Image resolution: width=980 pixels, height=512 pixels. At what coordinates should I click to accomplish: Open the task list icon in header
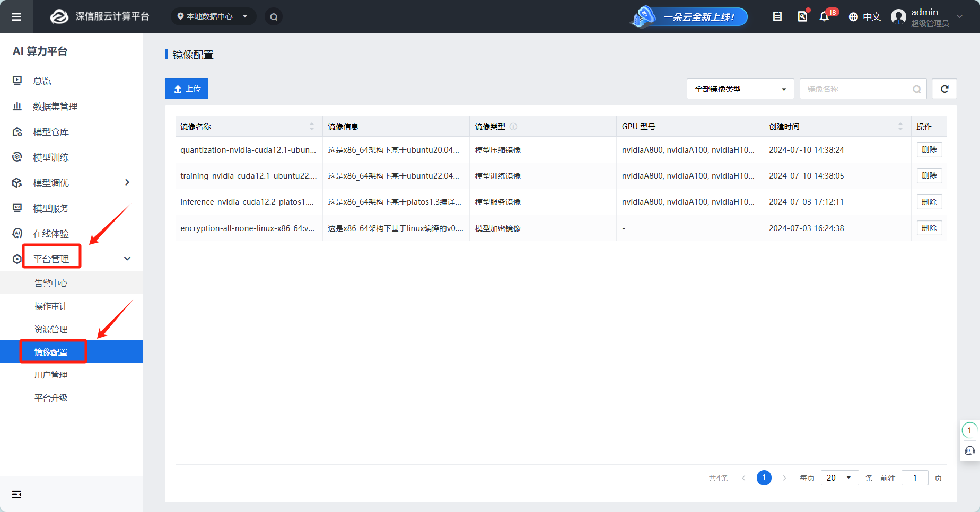click(x=777, y=16)
